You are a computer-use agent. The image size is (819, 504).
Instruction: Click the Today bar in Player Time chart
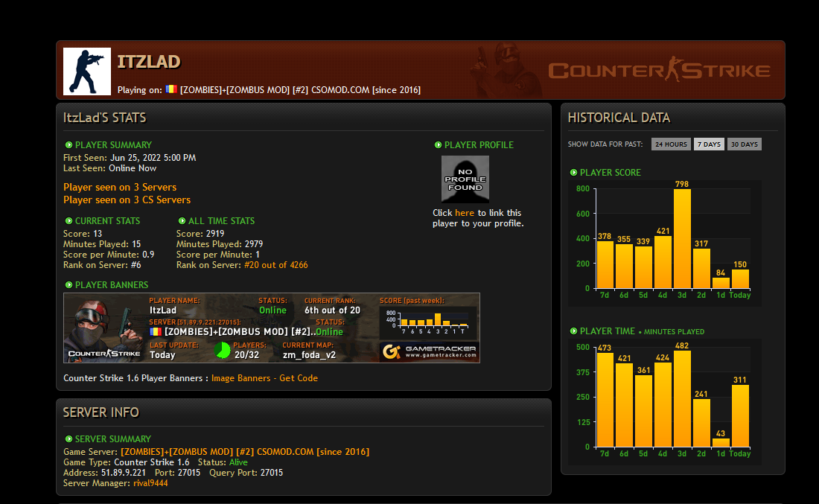click(x=740, y=415)
